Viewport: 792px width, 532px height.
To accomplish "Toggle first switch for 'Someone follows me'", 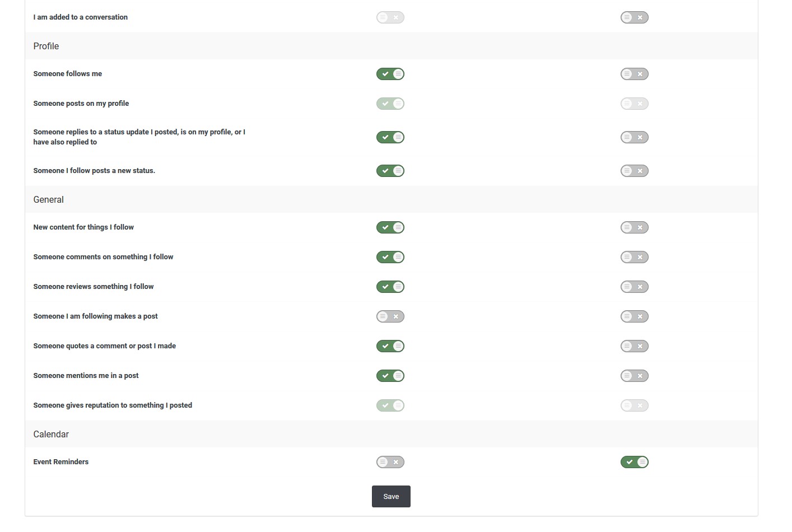I will [390, 74].
